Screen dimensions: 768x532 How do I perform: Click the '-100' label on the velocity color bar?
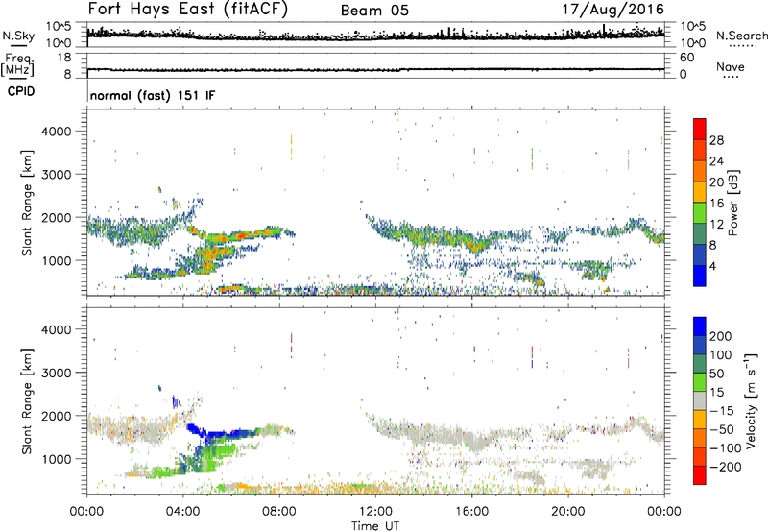(725, 448)
